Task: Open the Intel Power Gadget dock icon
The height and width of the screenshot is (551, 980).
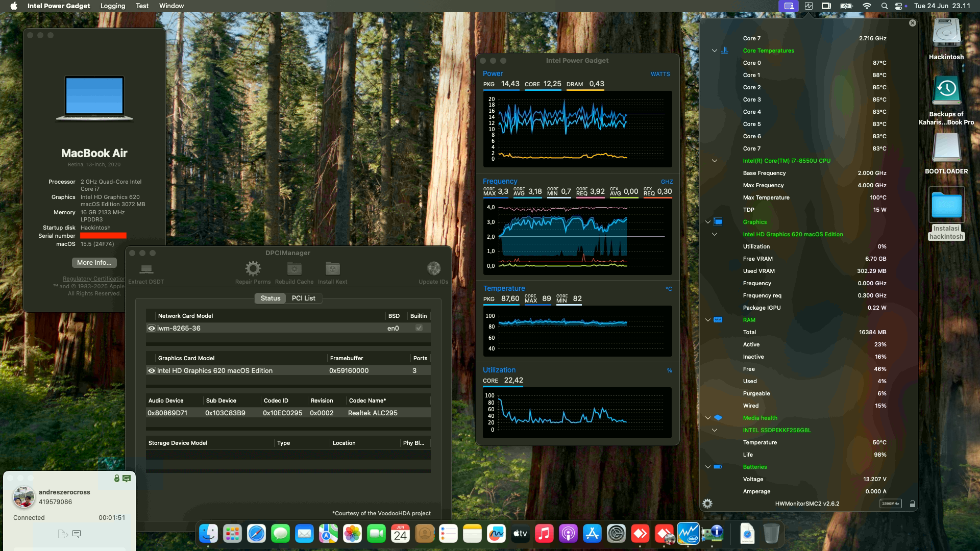Action: point(689,534)
